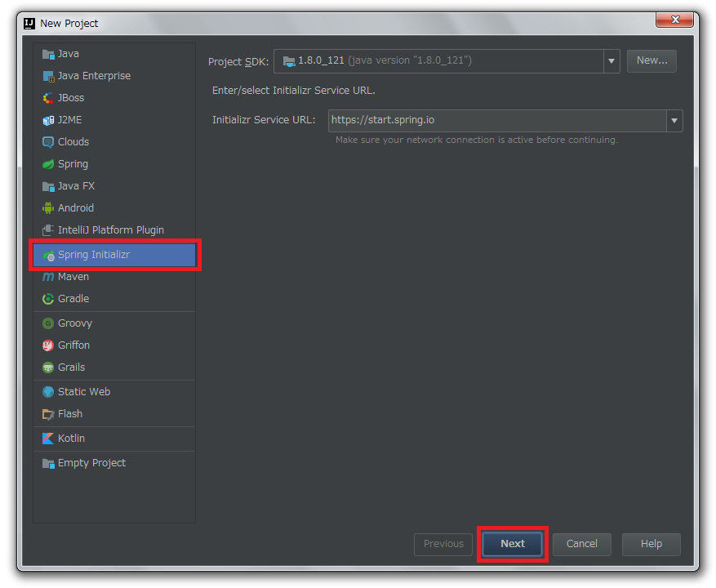Edit the https://start.spring.io URL field
The width and height of the screenshot is (716, 588).
pos(497,121)
